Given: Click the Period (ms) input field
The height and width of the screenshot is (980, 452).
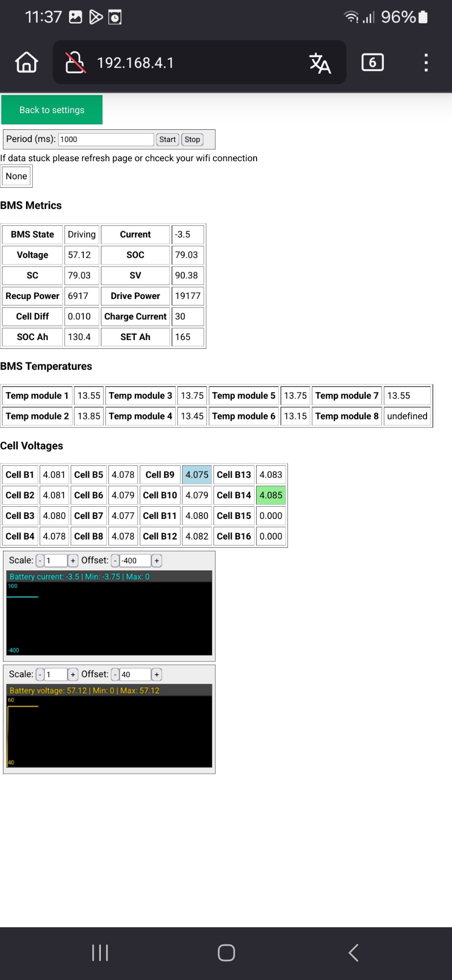Looking at the screenshot, I should (106, 139).
